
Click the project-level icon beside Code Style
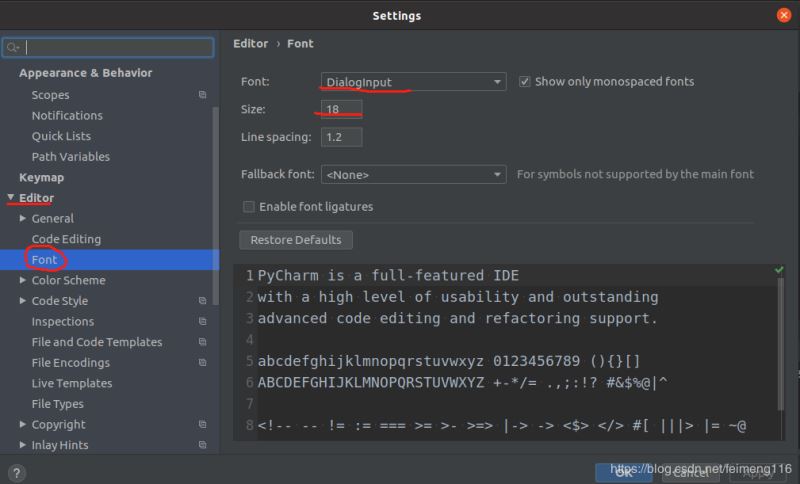[202, 301]
